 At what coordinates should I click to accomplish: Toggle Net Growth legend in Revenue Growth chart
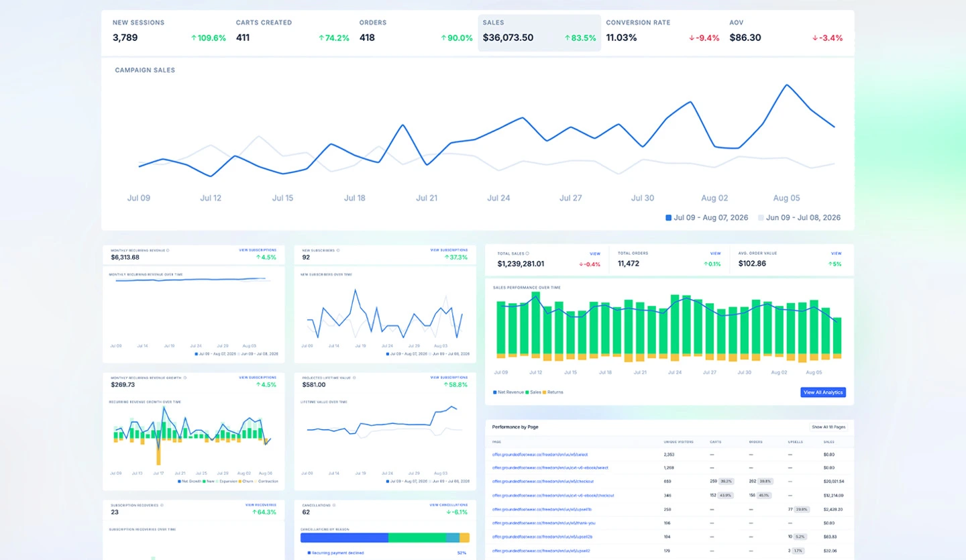click(x=188, y=482)
